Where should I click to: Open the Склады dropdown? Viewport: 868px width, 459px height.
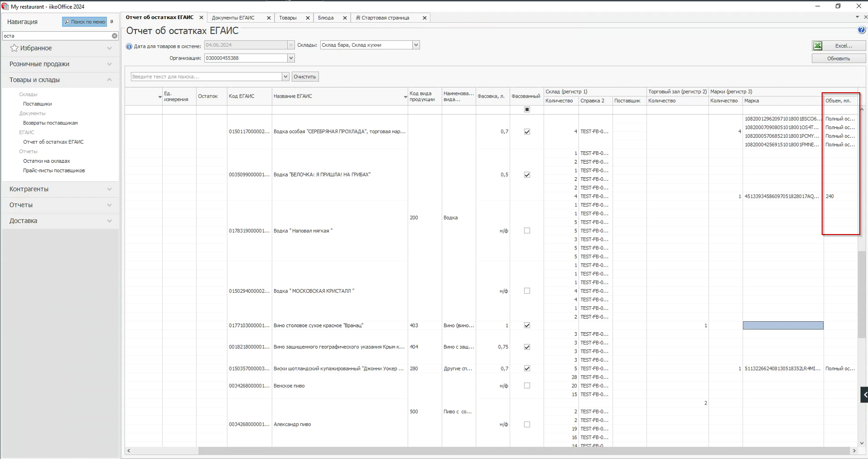(x=416, y=45)
